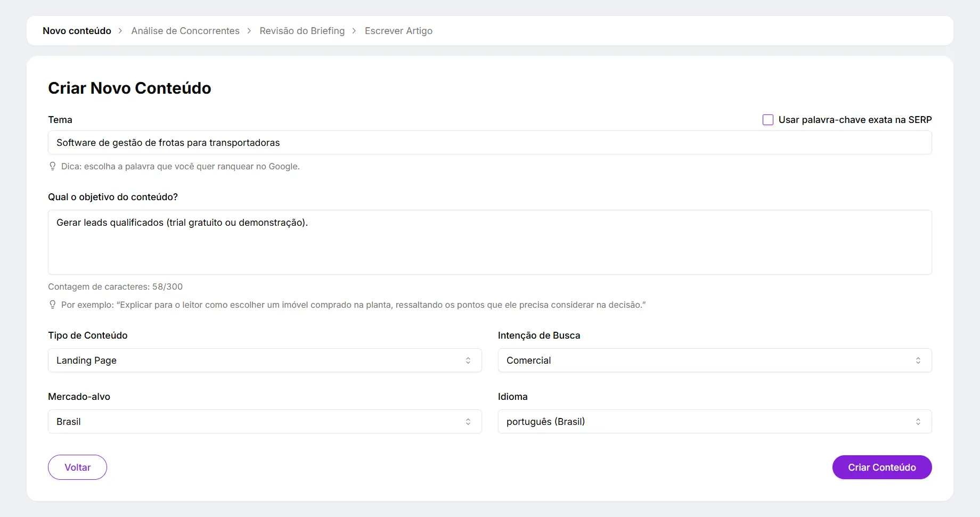Click breadcrumb chevron after 'Revisão do Briefing'
The height and width of the screenshot is (517, 980).
354,31
